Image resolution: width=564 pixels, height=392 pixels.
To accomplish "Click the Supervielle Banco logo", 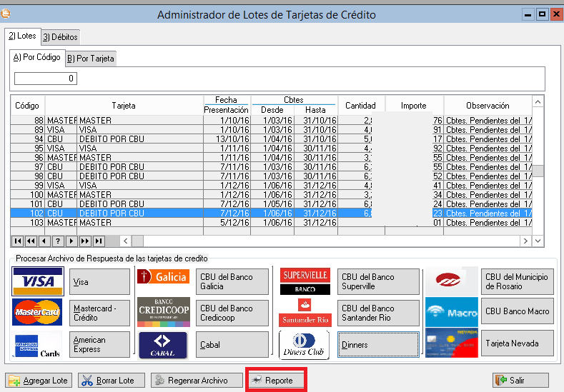I will click(305, 281).
